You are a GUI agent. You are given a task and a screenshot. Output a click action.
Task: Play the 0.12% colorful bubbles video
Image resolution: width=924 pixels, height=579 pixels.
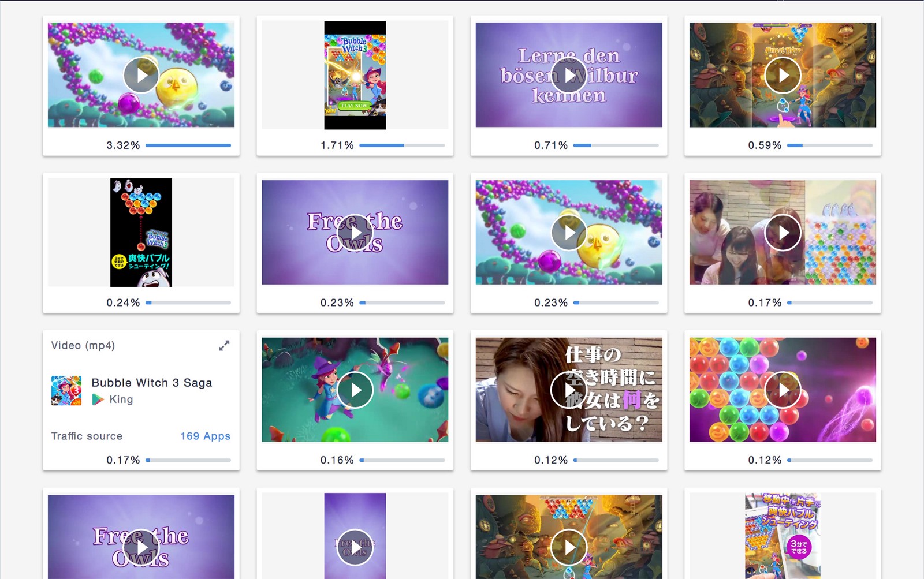[x=783, y=390]
